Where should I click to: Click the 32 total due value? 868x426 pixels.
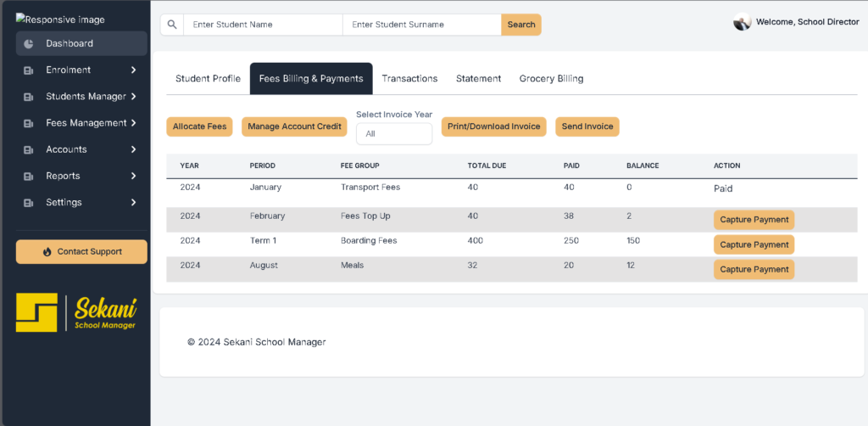472,266
